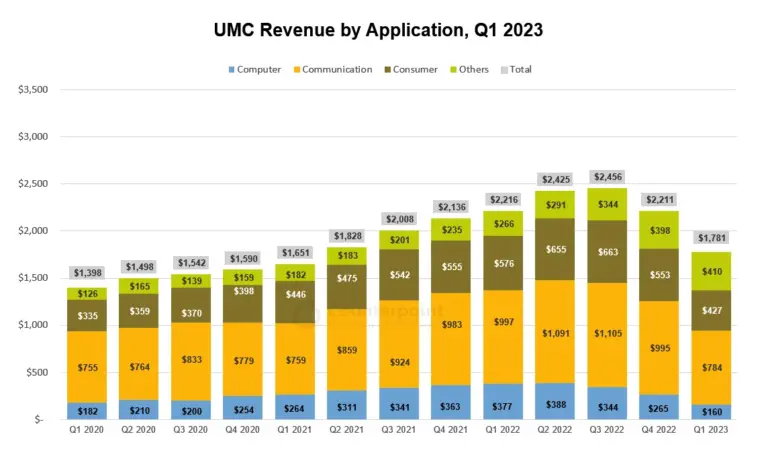
Task: Click the $983 communication value
Action: (x=452, y=324)
